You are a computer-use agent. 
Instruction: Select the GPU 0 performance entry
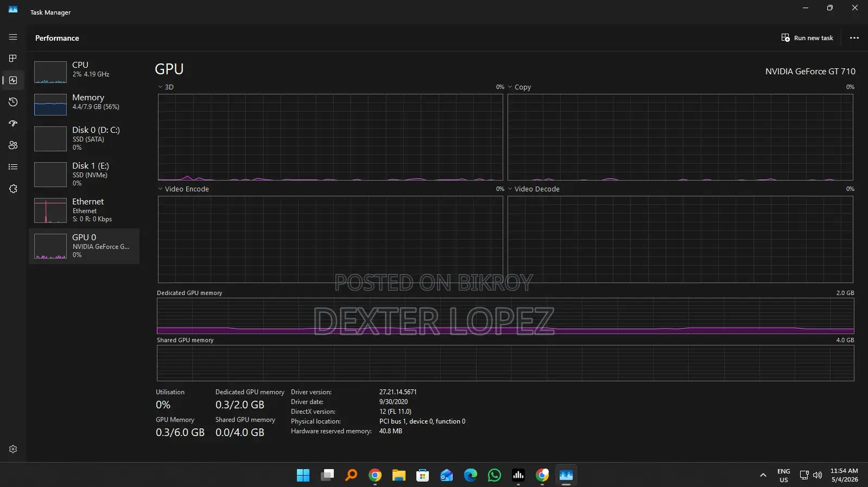click(x=84, y=246)
